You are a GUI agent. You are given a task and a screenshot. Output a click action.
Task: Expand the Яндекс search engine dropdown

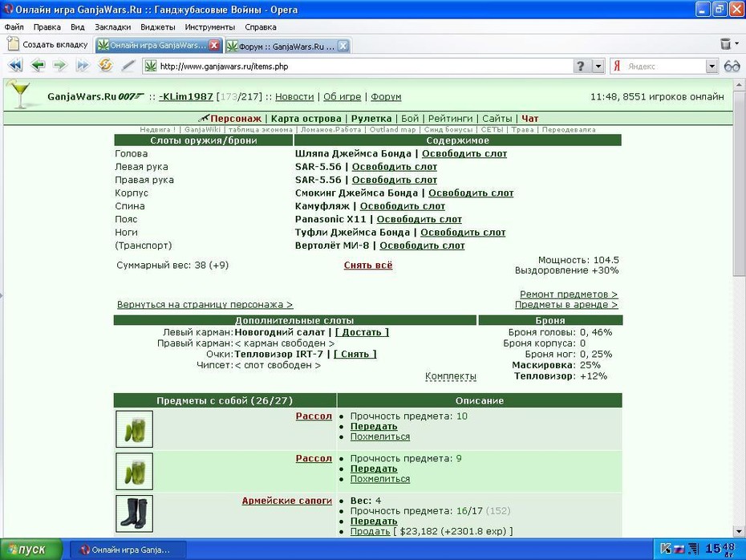click(712, 66)
